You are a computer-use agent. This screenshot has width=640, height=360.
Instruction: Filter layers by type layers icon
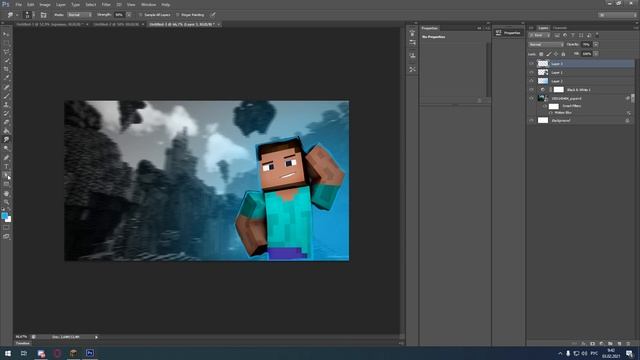[573, 36]
